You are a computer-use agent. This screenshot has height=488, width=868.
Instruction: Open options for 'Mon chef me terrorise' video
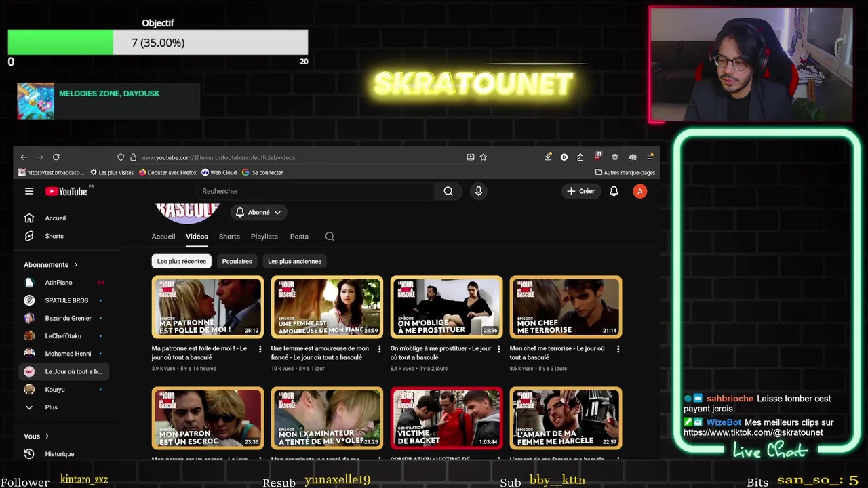(x=618, y=349)
